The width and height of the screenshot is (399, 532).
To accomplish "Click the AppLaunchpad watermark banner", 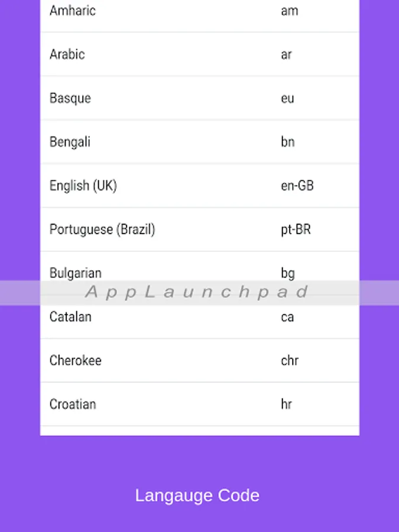I will (197, 292).
